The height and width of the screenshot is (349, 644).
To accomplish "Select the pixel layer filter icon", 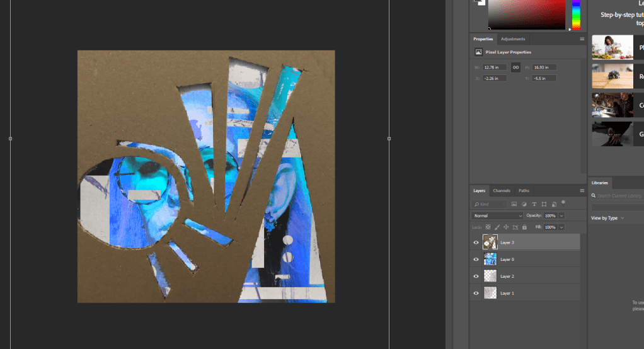I will 514,204.
